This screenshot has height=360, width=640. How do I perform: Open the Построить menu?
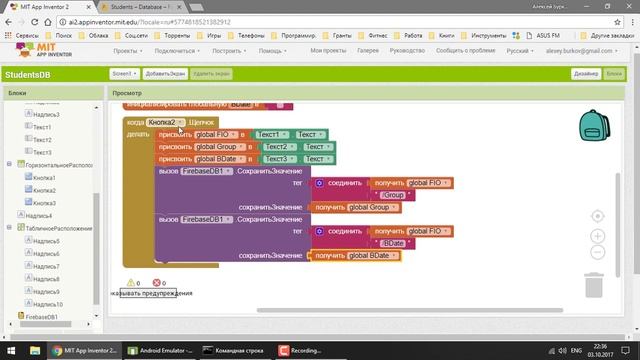229,51
